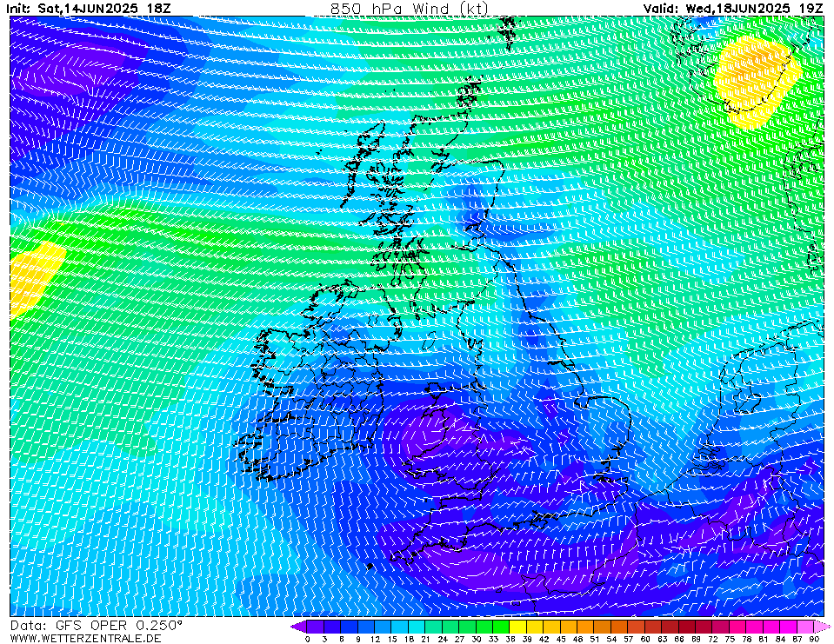This screenshot has width=834, height=644.
Task: Click the "850 hPa Wind (kt)" title
Action: pos(409,9)
